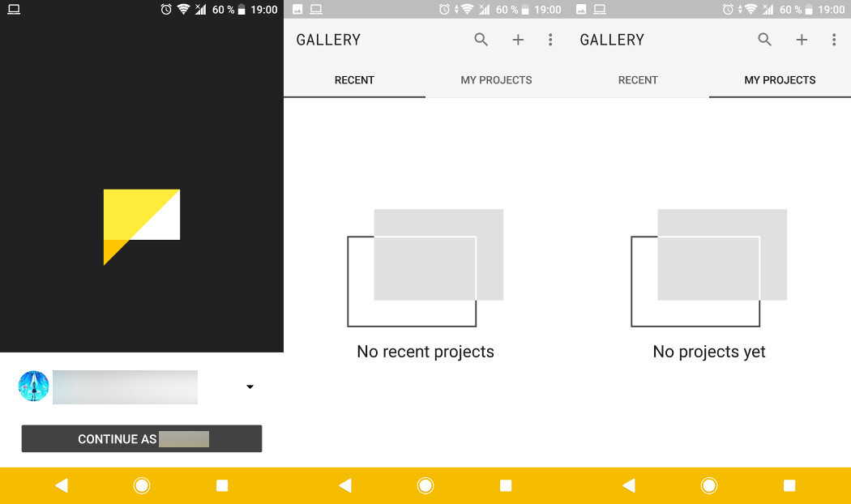Tap the account avatar picture

pos(34,387)
